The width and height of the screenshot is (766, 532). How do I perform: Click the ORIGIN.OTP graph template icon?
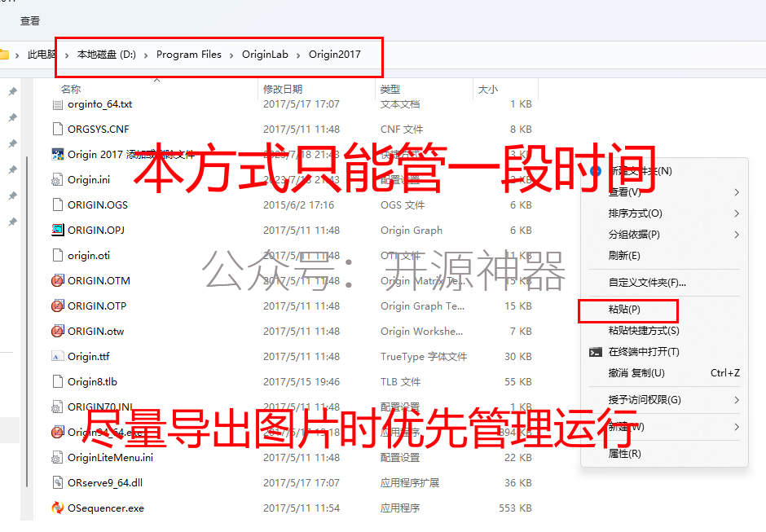[58, 306]
